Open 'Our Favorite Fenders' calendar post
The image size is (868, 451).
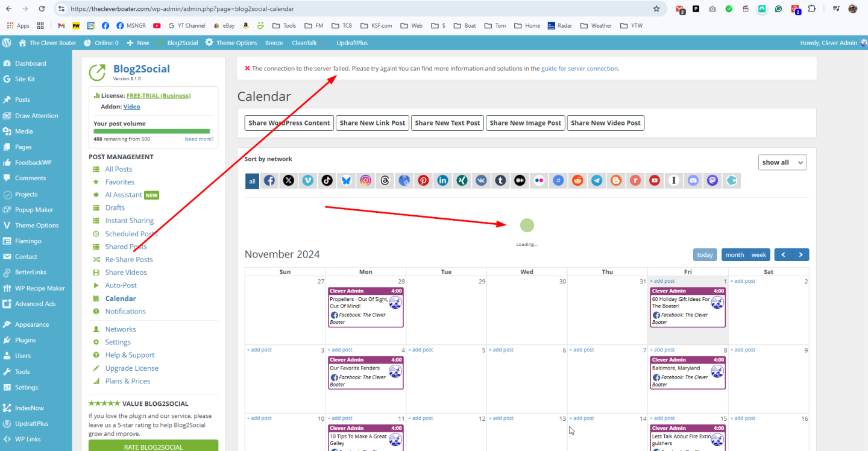(366, 373)
